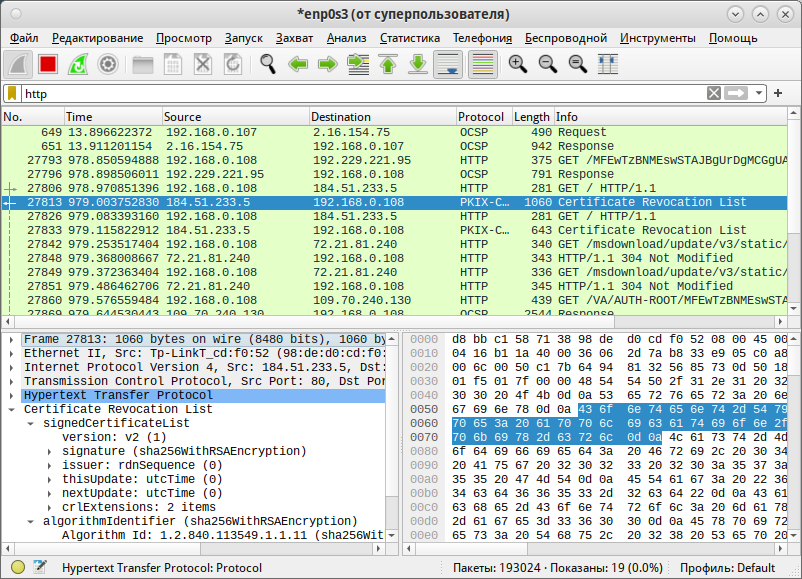Viewport: 802px width, 579px height.
Task: Click Профиль: Default in status bar
Action: (727, 568)
